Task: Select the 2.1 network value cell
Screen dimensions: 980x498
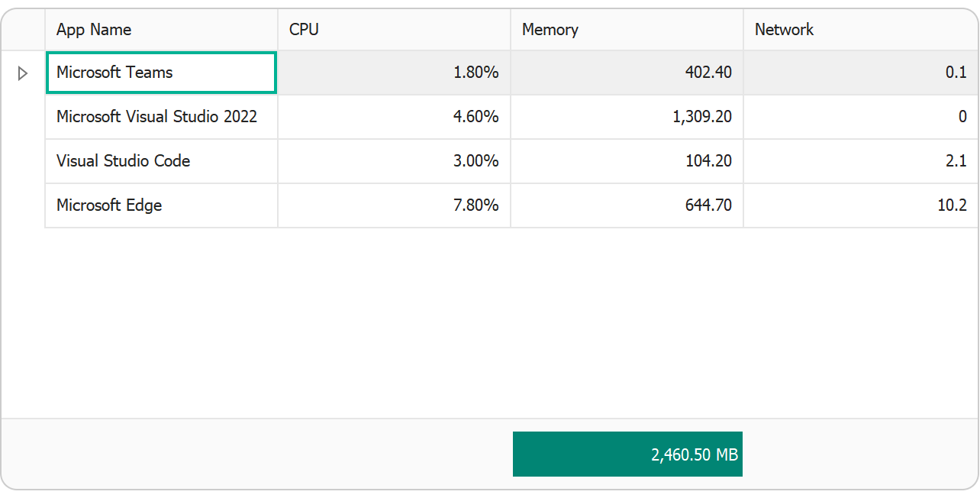Action: (859, 161)
